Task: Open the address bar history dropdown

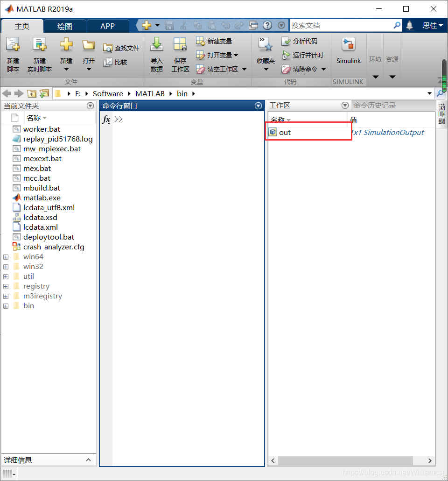Action: [x=430, y=93]
